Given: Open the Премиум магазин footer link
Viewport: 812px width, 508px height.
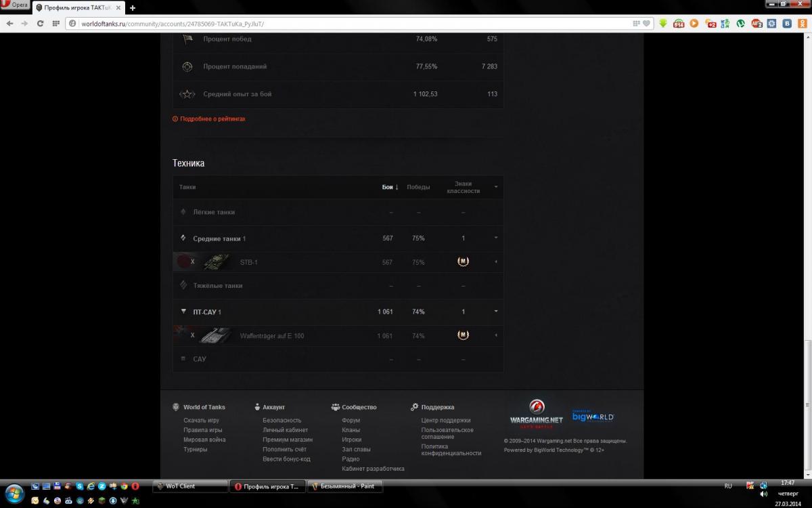Looking at the screenshot, I should [288, 440].
